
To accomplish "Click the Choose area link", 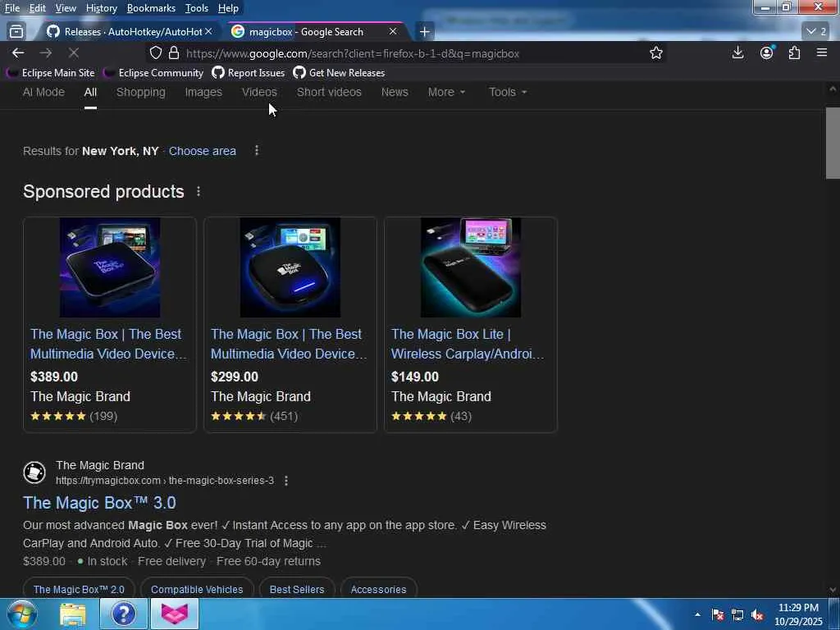I will [x=203, y=151].
